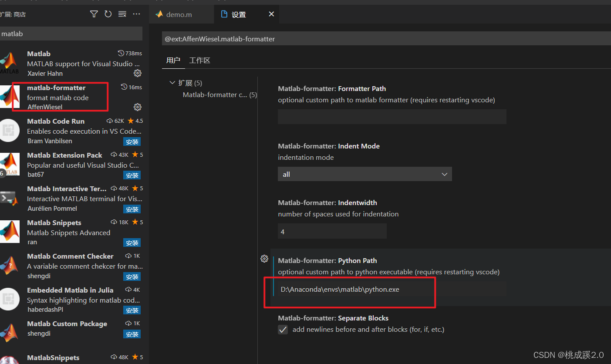Collapse the 扩展 (5) settings tree node
The width and height of the screenshot is (611, 364).
coord(172,83)
